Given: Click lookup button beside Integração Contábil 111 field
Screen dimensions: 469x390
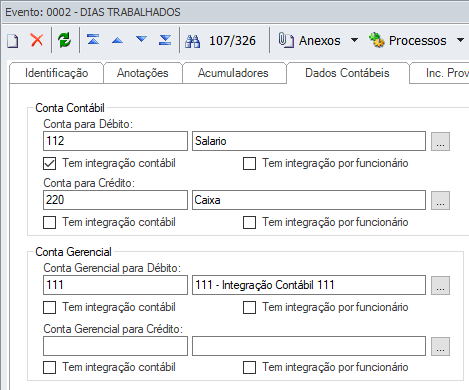Looking at the screenshot, I should (440, 285).
